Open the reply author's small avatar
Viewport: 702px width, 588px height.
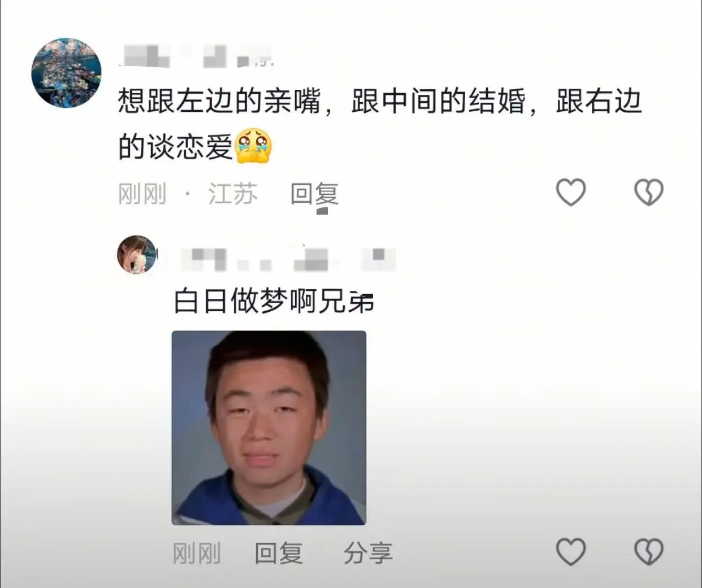pyautogui.click(x=137, y=255)
